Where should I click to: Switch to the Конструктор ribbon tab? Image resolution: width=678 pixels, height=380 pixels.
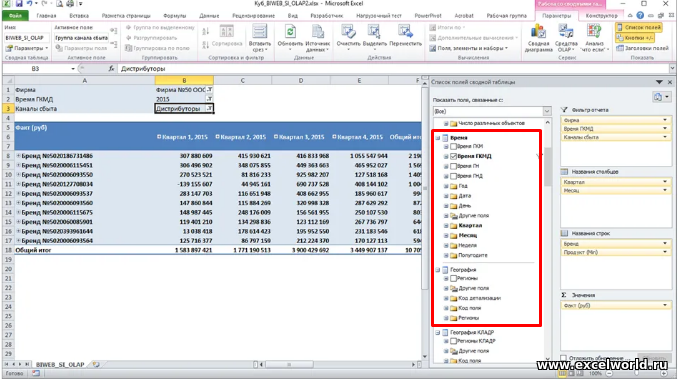point(601,16)
